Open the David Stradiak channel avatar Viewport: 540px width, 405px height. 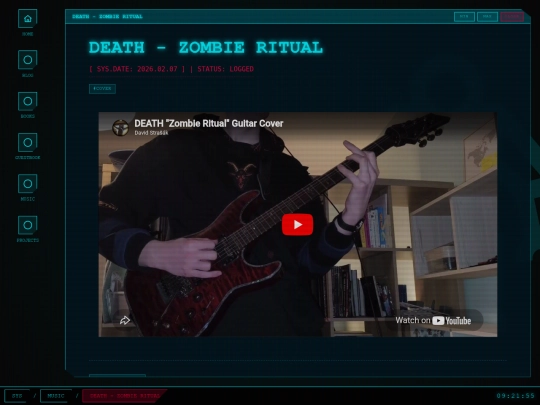[x=121, y=127]
